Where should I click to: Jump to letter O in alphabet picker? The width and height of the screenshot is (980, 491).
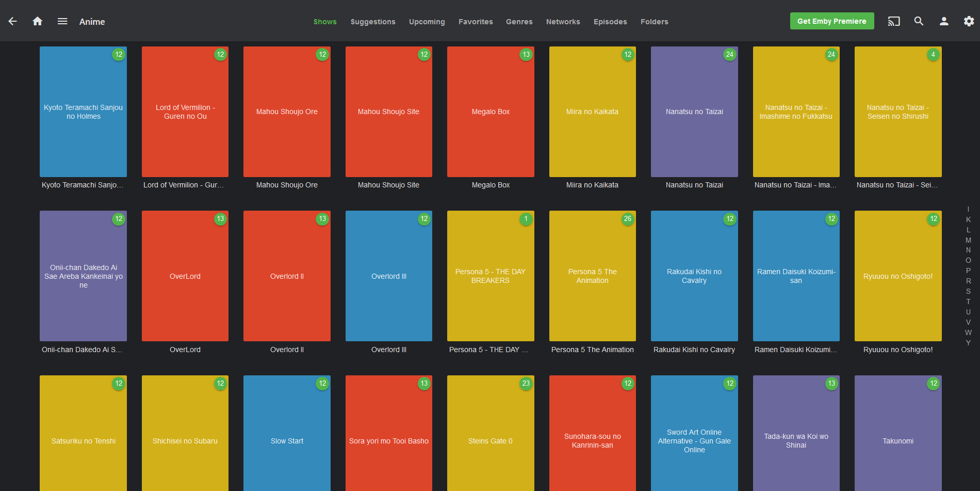[969, 260]
